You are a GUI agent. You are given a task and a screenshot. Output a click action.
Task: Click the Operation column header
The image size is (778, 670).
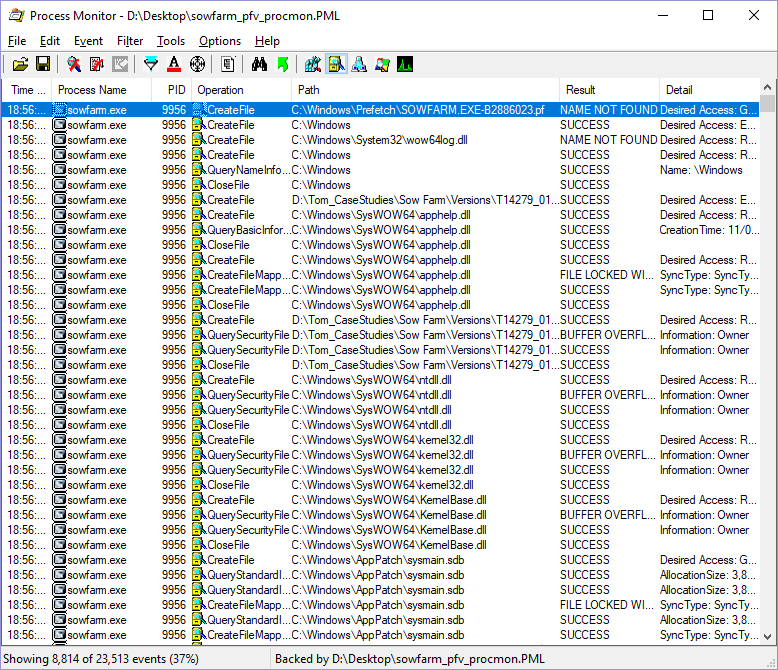(242, 90)
